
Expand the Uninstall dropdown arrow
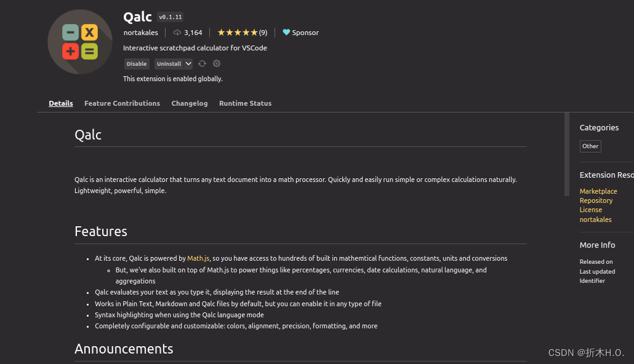click(188, 63)
